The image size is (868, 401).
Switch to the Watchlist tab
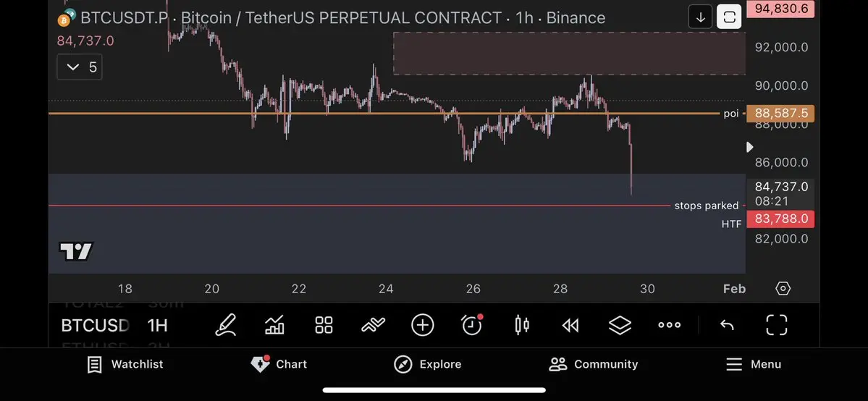point(125,364)
